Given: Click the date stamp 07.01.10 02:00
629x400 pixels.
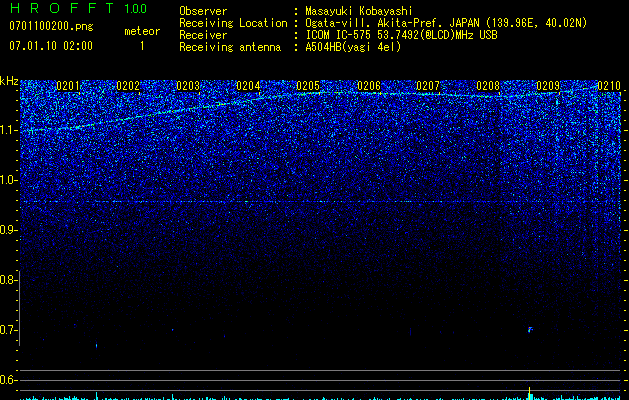Looking at the screenshot, I should (51, 46).
